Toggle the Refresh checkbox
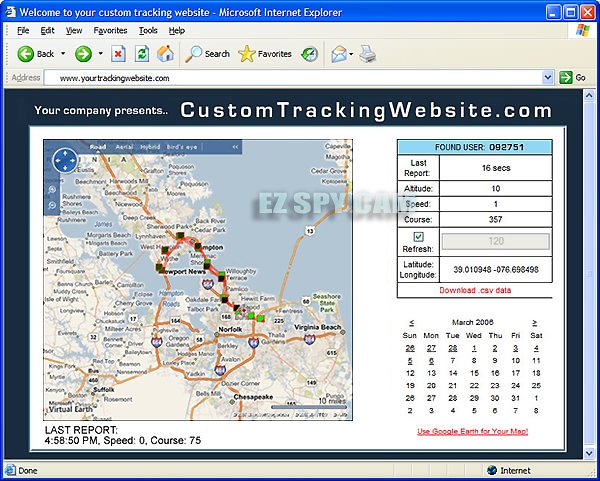Viewport: 600px width, 481px height. coord(419,237)
